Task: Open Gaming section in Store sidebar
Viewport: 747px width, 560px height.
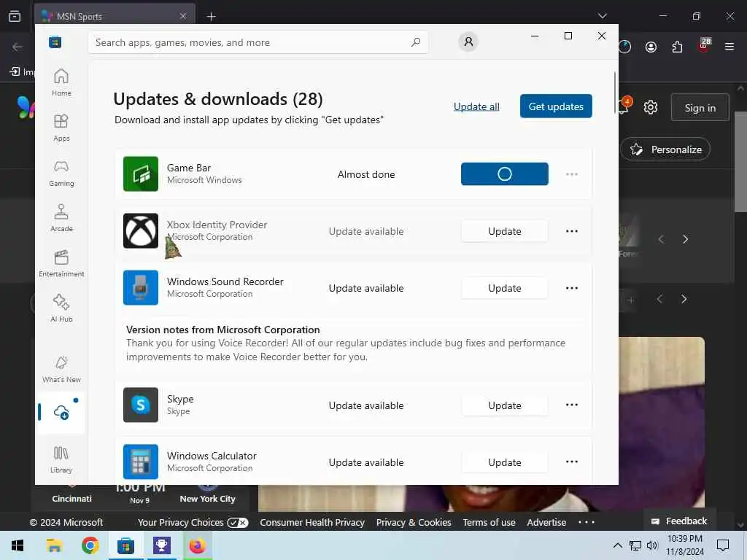Action: 61,172
